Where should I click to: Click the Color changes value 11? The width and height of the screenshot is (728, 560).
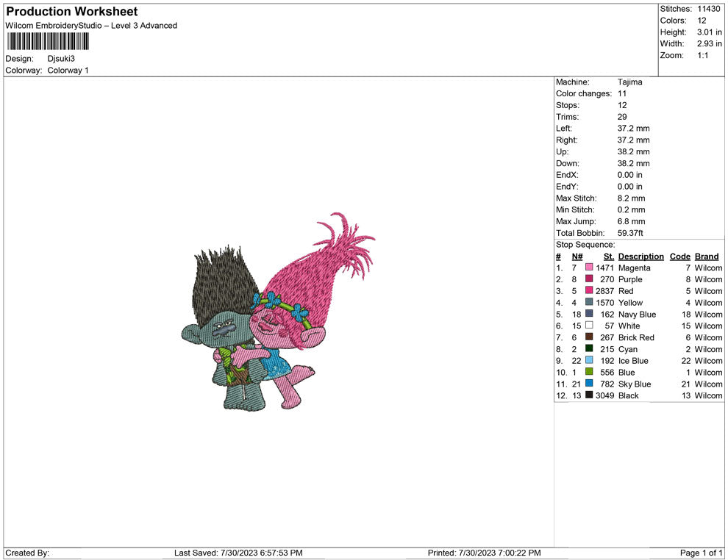tap(621, 93)
